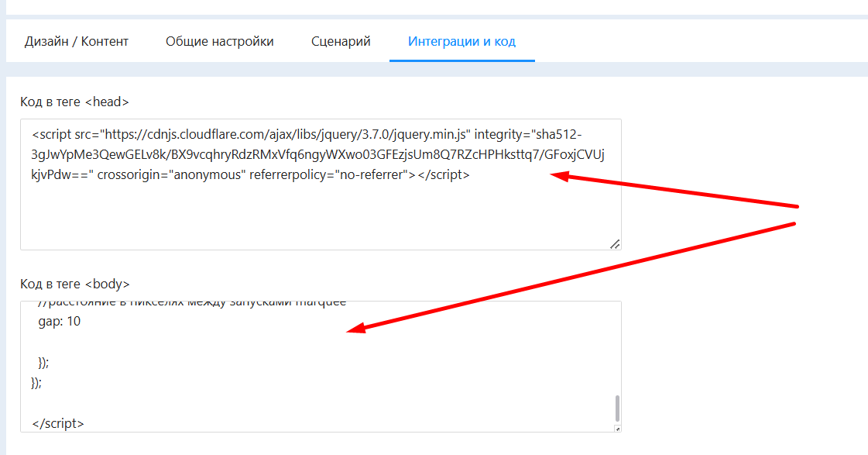Click the body textarea resize handle
Image resolution: width=868 pixels, height=455 pixels.
click(618, 429)
